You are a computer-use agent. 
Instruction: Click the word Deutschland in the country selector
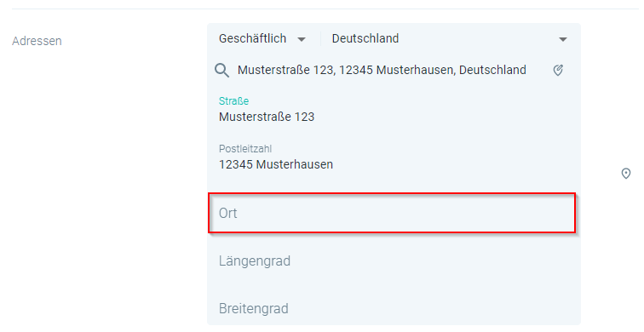[365, 38]
